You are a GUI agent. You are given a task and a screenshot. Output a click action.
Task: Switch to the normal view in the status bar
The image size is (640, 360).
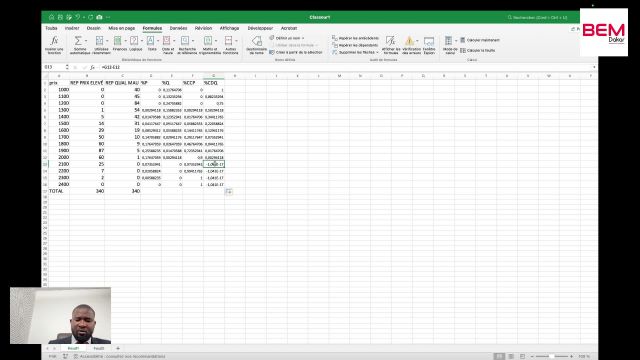pyautogui.click(x=499, y=356)
